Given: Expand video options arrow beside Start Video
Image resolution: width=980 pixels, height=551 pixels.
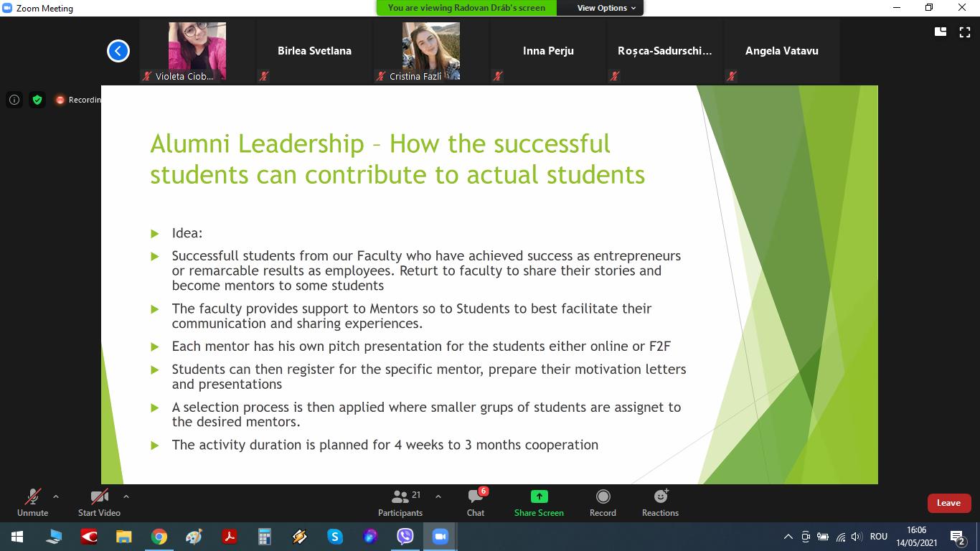Looking at the screenshot, I should [x=126, y=496].
